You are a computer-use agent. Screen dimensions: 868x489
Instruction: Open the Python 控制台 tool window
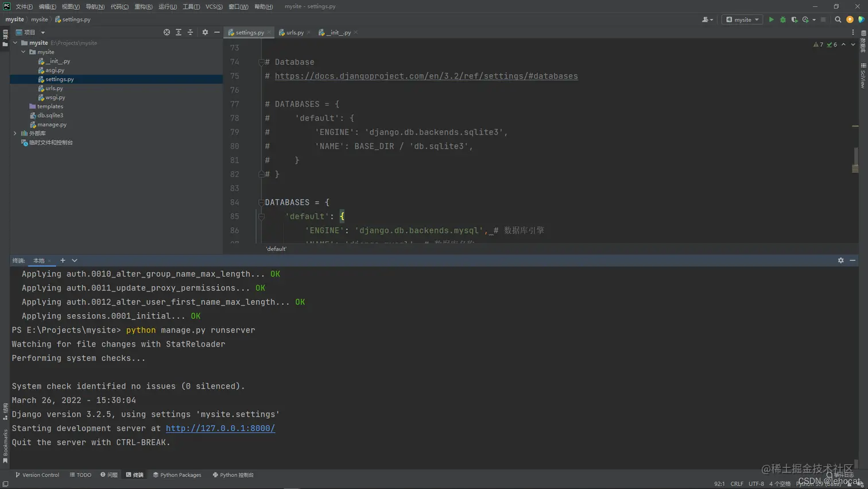(x=233, y=475)
